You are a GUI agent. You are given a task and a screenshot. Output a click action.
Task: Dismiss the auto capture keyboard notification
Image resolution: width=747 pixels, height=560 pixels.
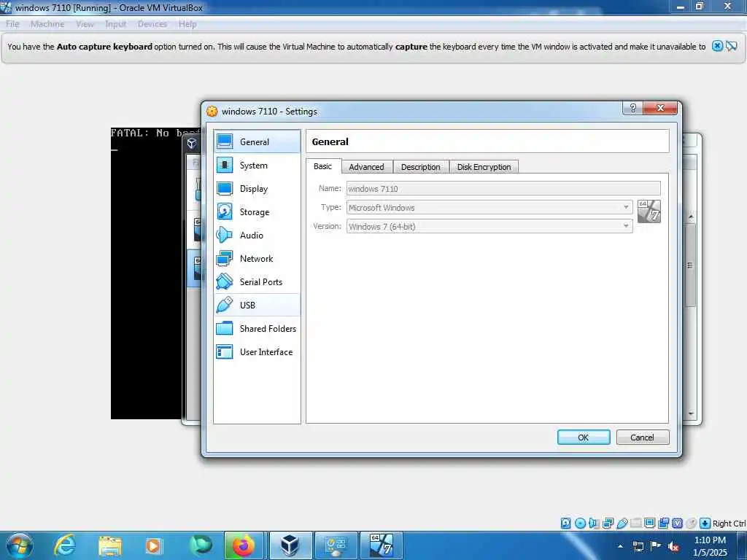[x=718, y=46]
